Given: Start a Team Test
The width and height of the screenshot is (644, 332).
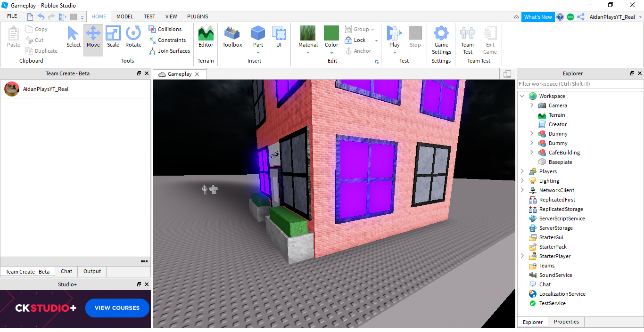Looking at the screenshot, I should point(468,40).
